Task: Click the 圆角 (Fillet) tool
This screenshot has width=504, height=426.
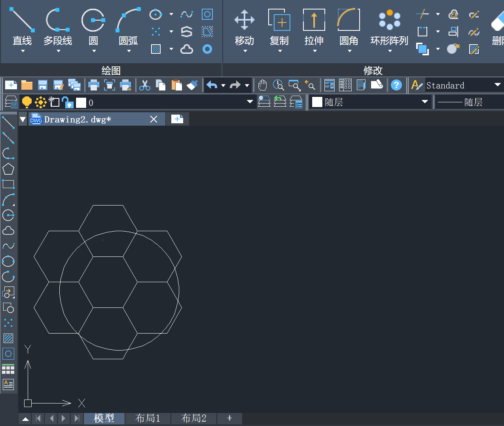Action: pyautogui.click(x=349, y=27)
